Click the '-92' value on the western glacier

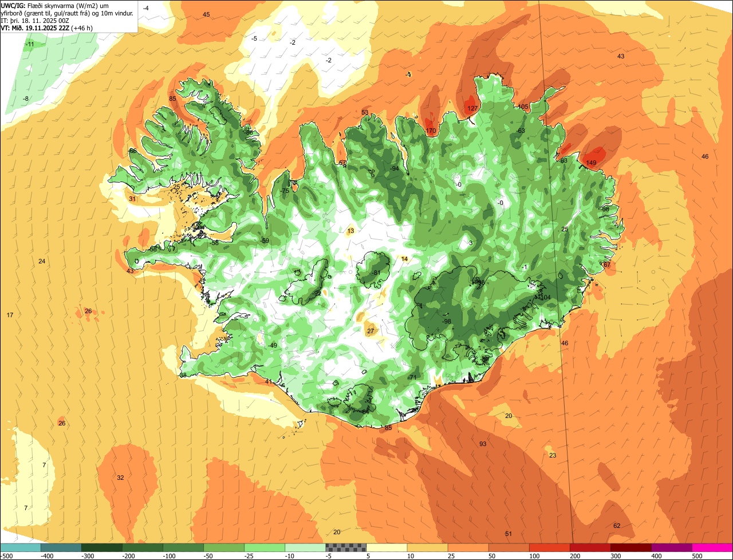(x=317, y=293)
